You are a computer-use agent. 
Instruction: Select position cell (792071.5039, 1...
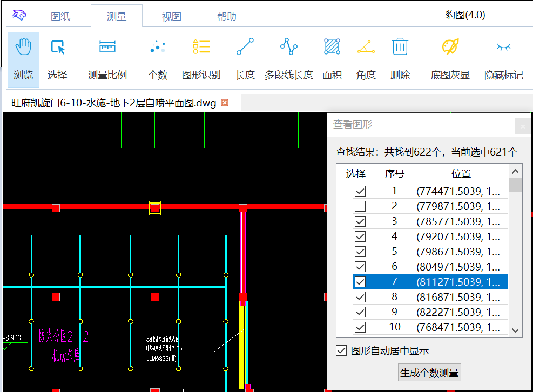tap(461, 236)
